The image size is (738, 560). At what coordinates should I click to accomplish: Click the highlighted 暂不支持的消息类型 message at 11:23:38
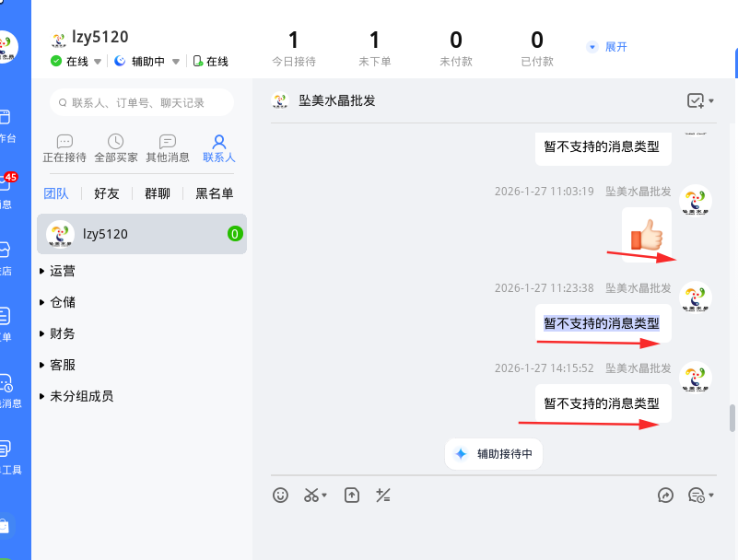coord(603,323)
